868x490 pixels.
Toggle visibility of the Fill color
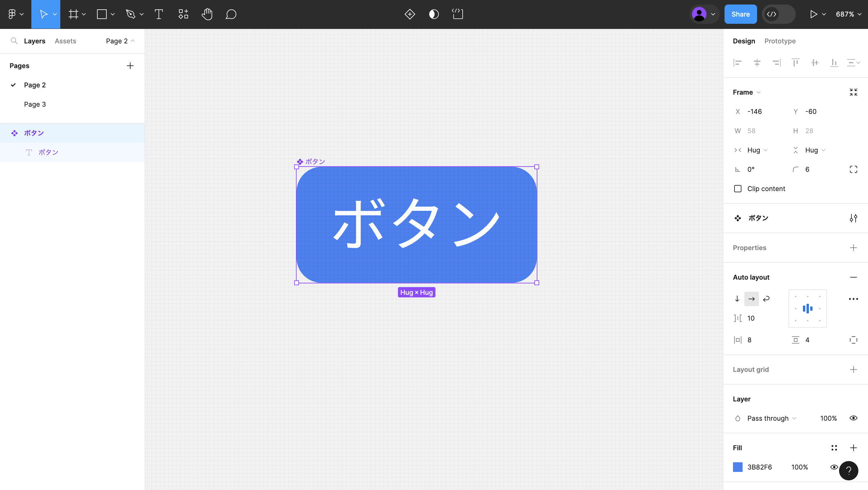coord(834,467)
